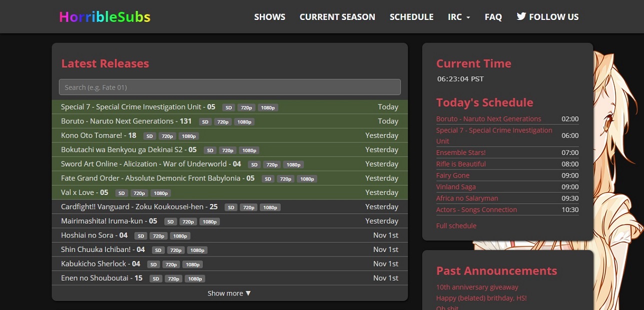Viewport: 644px width, 310px height.
Task: Open the SHOWS menu item
Action: 270,17
